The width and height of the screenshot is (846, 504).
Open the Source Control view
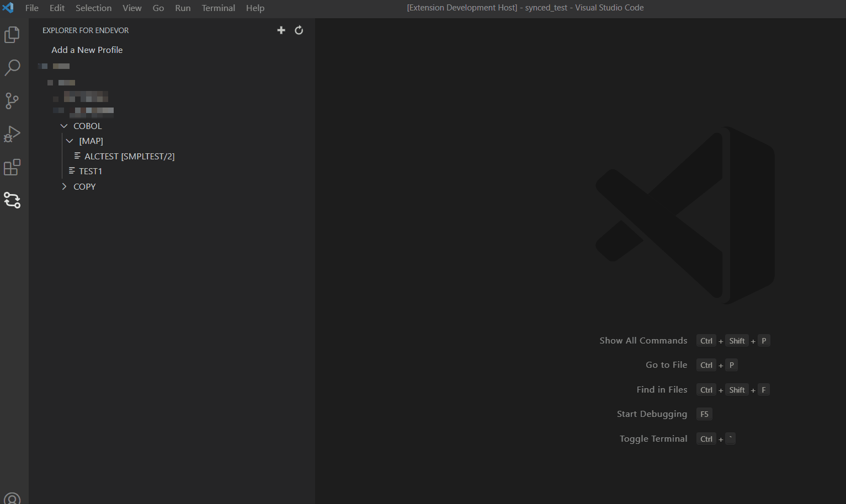click(12, 101)
